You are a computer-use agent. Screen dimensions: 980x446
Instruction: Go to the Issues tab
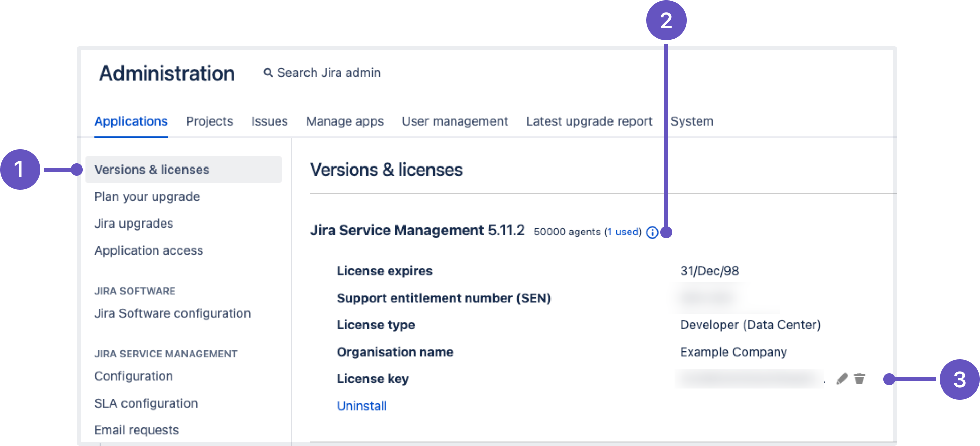coord(269,121)
